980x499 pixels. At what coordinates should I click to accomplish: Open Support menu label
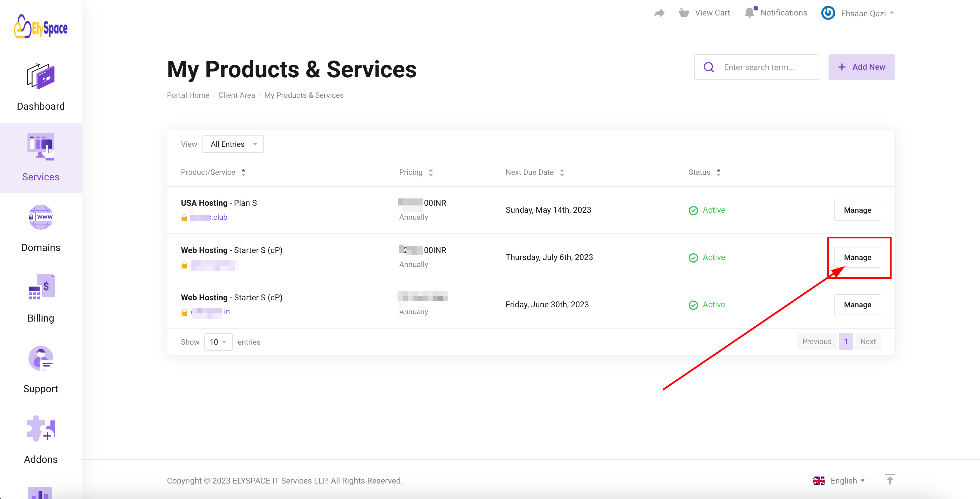tap(41, 389)
